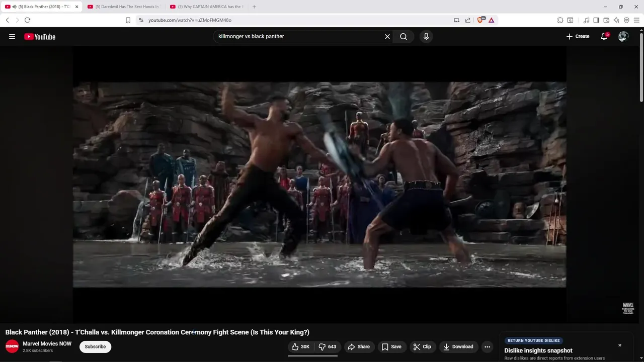Viewport: 644px width, 362px height.
Task: Open more actions three-dot menu
Action: click(487, 346)
